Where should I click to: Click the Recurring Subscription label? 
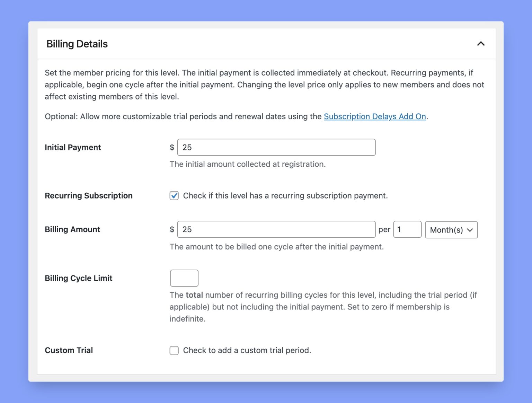88,196
